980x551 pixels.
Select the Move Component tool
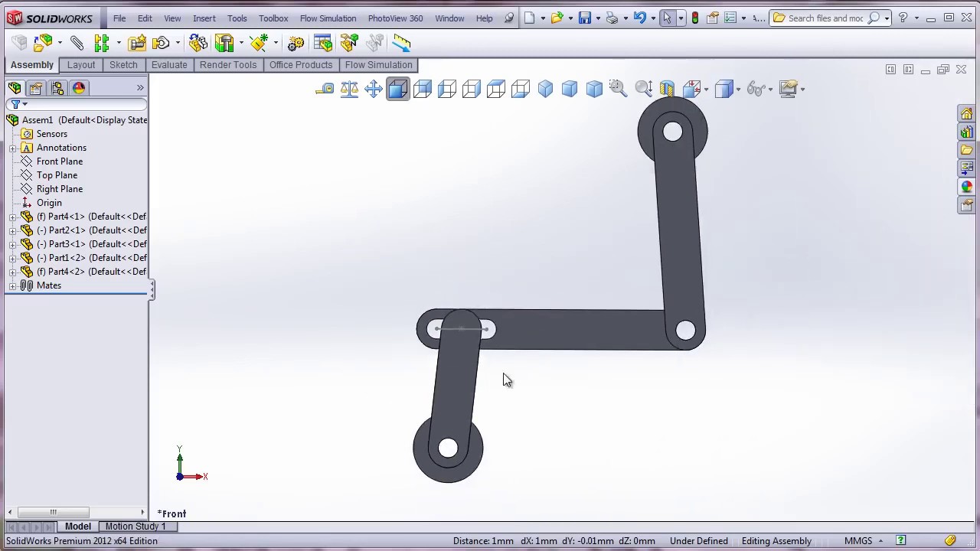162,43
